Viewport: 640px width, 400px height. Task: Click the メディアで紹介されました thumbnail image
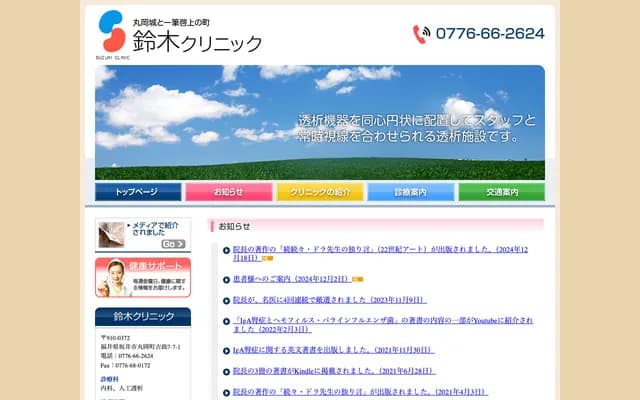point(111,235)
